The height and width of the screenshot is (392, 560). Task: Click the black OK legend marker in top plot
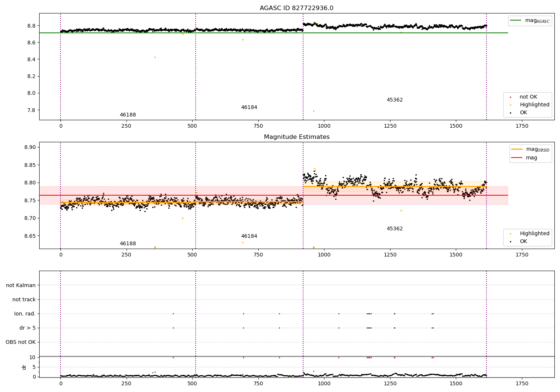pos(510,113)
